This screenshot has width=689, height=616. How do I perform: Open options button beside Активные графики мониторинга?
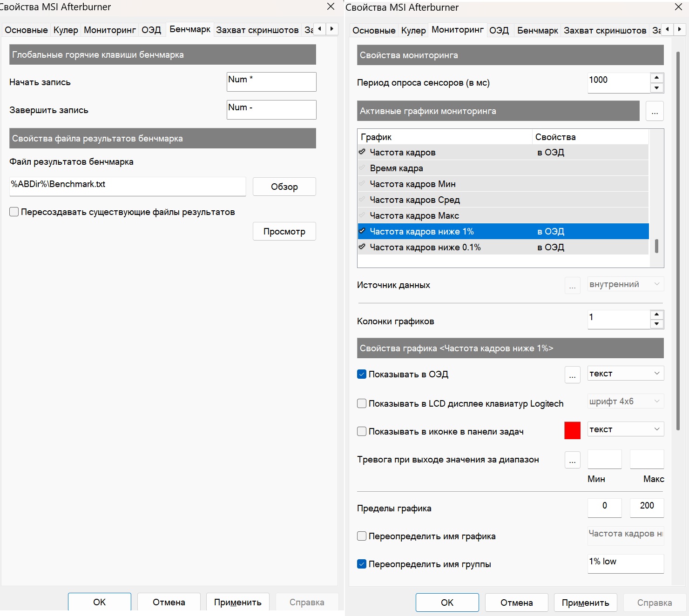(x=655, y=111)
